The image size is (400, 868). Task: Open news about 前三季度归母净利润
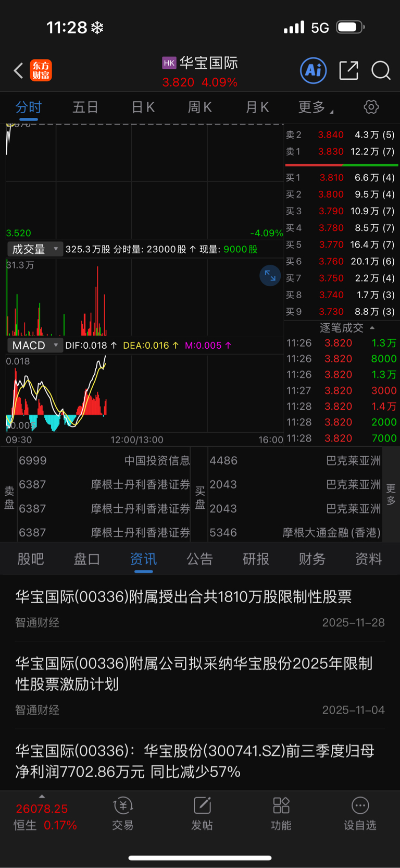coord(200,761)
